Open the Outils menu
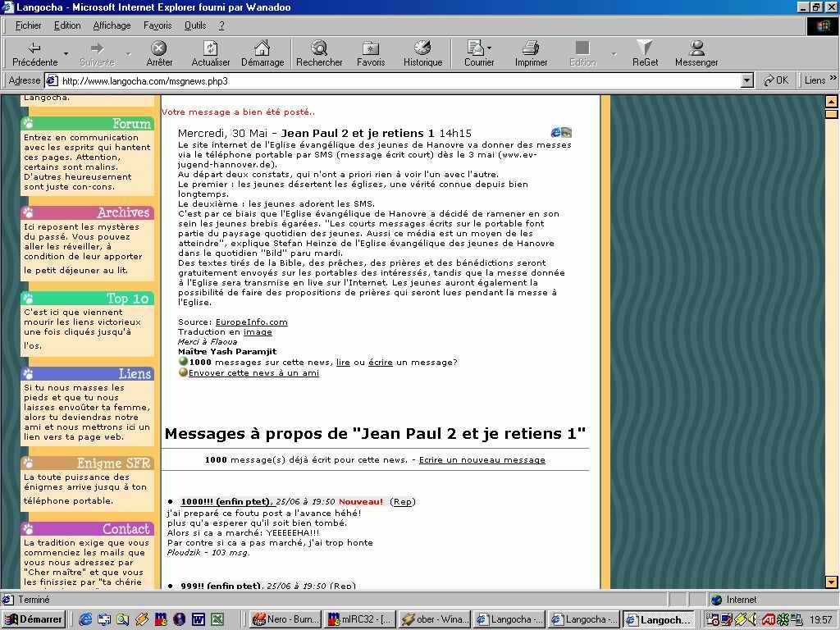The height and width of the screenshot is (630, 840). [195, 25]
